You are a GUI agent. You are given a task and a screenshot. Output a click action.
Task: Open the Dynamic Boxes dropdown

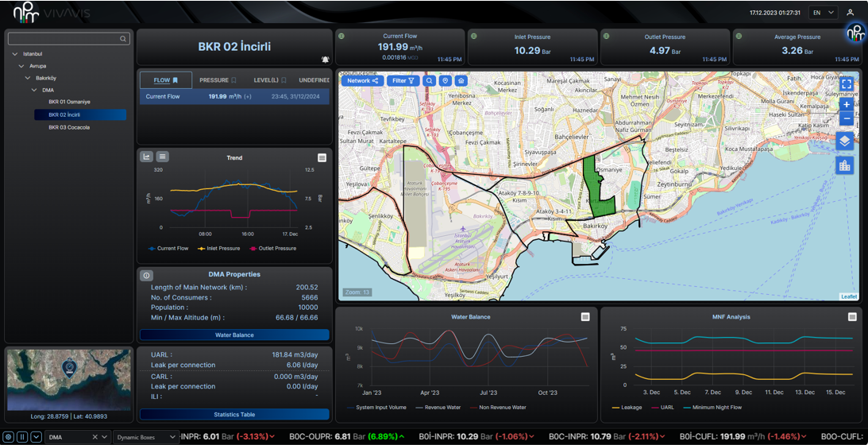tap(146, 437)
